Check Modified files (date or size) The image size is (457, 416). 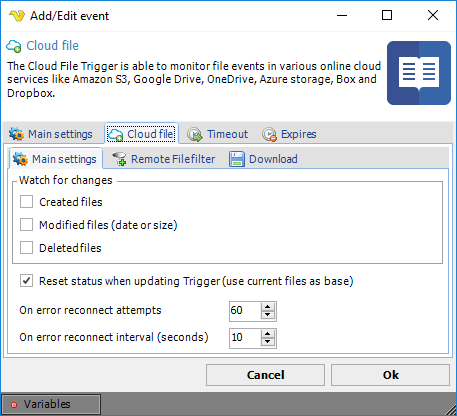pyautogui.click(x=26, y=225)
